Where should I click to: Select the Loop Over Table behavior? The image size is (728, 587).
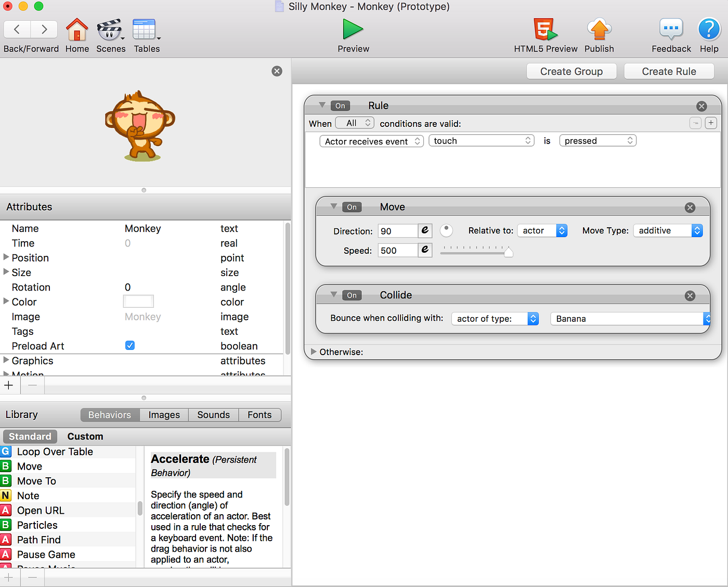(x=68, y=452)
